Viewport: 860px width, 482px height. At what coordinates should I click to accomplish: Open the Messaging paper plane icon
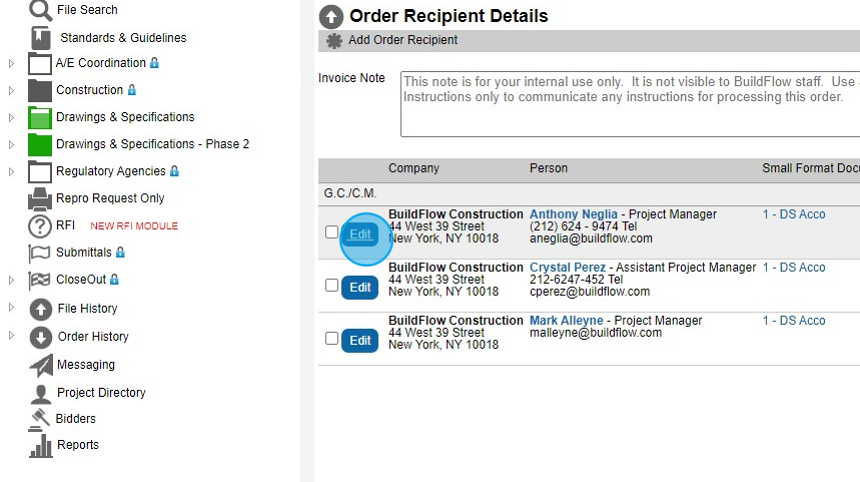click(x=40, y=365)
